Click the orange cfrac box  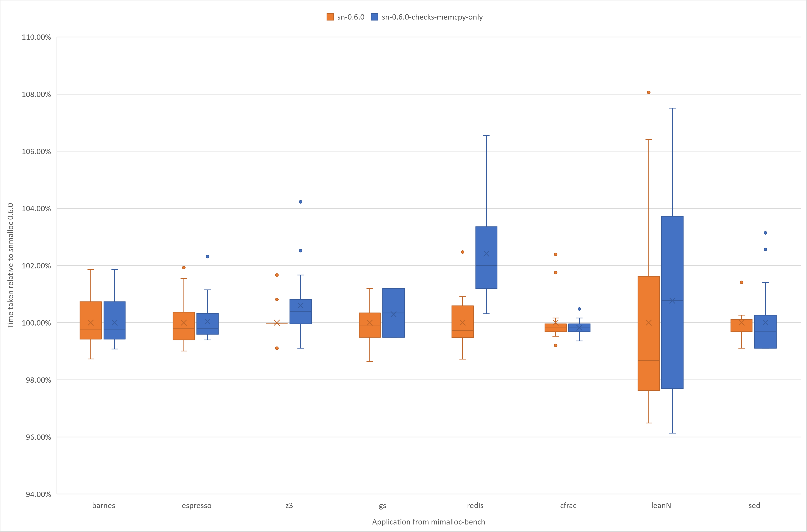[x=556, y=328]
